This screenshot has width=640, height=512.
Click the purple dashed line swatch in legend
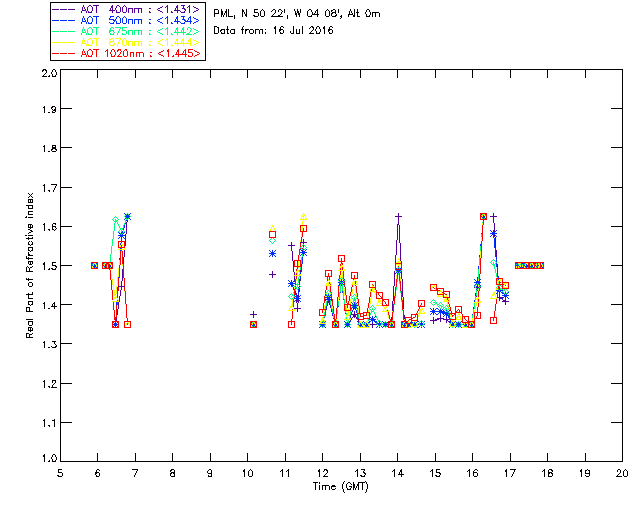(x=64, y=9)
